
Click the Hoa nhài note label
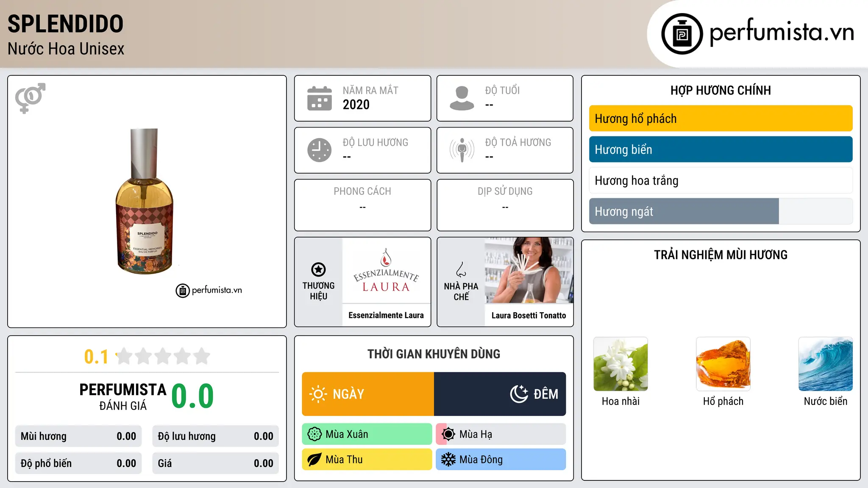tap(620, 401)
